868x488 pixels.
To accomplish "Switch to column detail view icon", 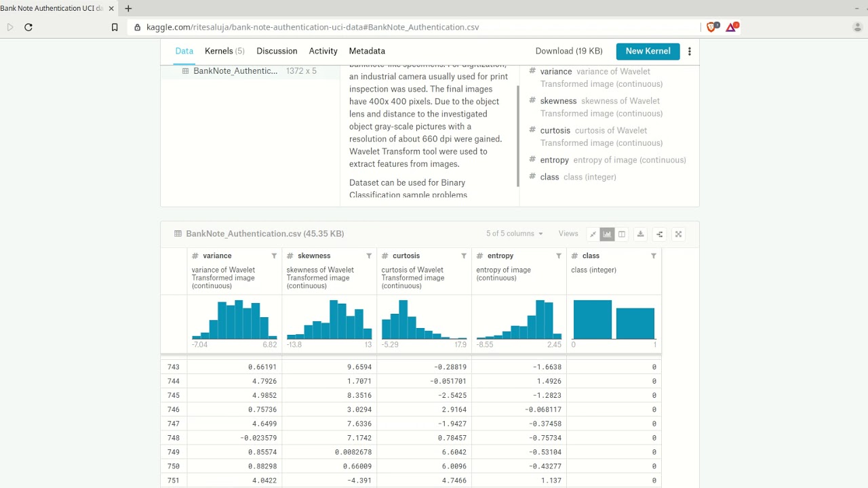I will [621, 234].
